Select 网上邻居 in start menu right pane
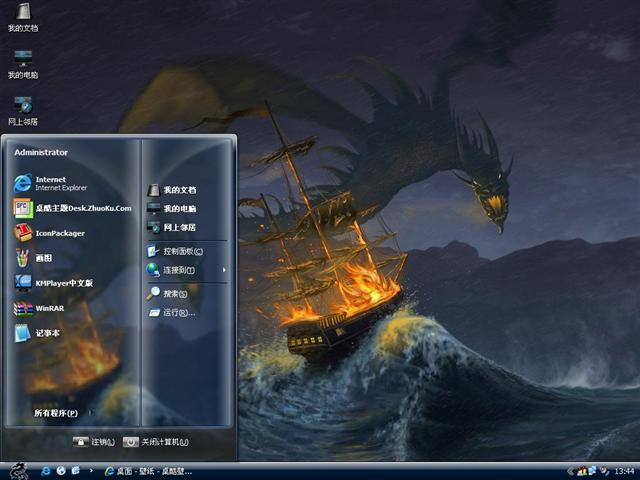The height and width of the screenshot is (480, 640). [171, 227]
